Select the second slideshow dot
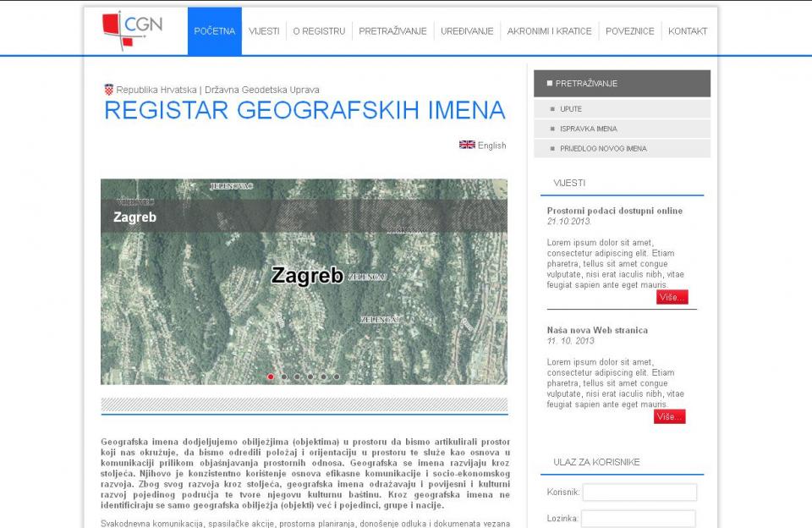The width and height of the screenshot is (812, 528). [284, 377]
